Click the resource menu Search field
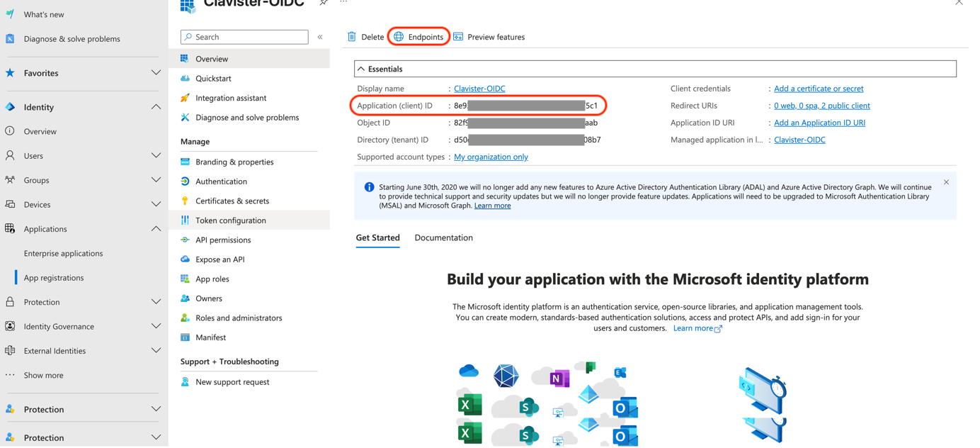The height and width of the screenshot is (448, 980). point(244,37)
